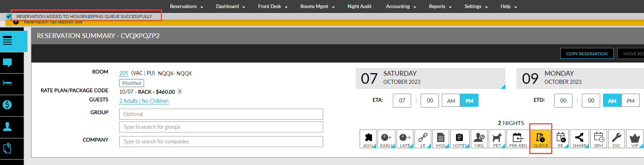The width and height of the screenshot is (644, 165).
Task: Open the SHARE reservation icon
Action: click(579, 139)
